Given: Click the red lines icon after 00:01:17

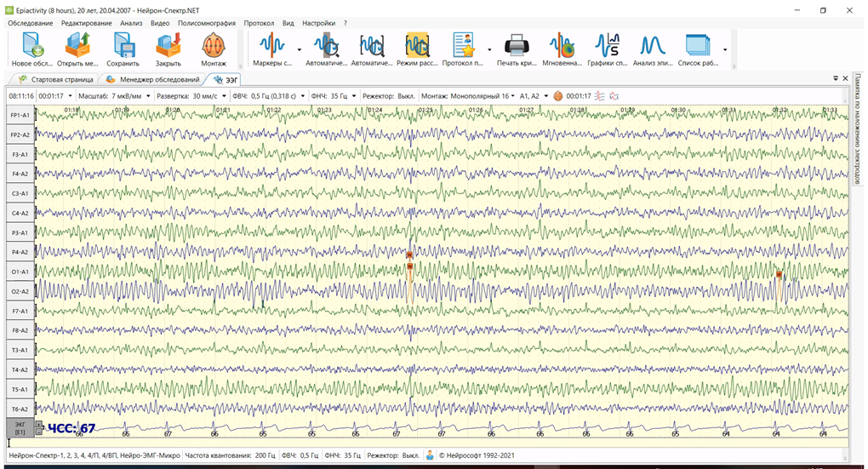Looking at the screenshot, I should [600, 96].
